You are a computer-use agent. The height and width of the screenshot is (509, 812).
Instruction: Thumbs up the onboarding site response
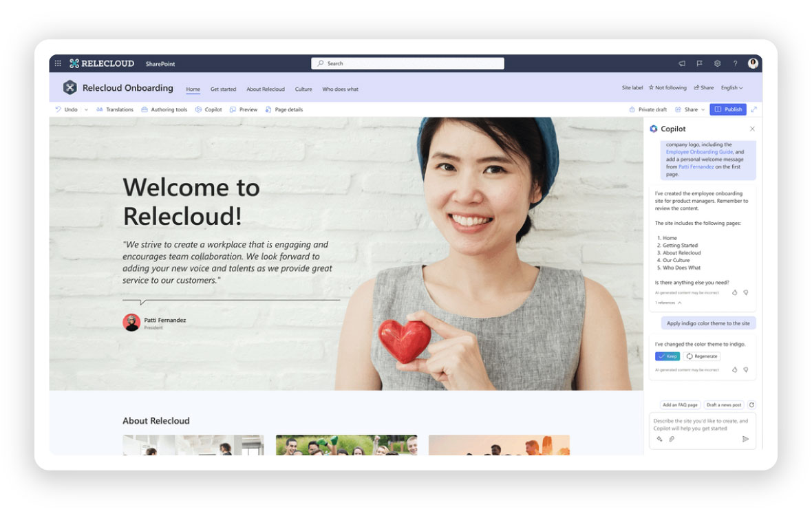(x=734, y=292)
